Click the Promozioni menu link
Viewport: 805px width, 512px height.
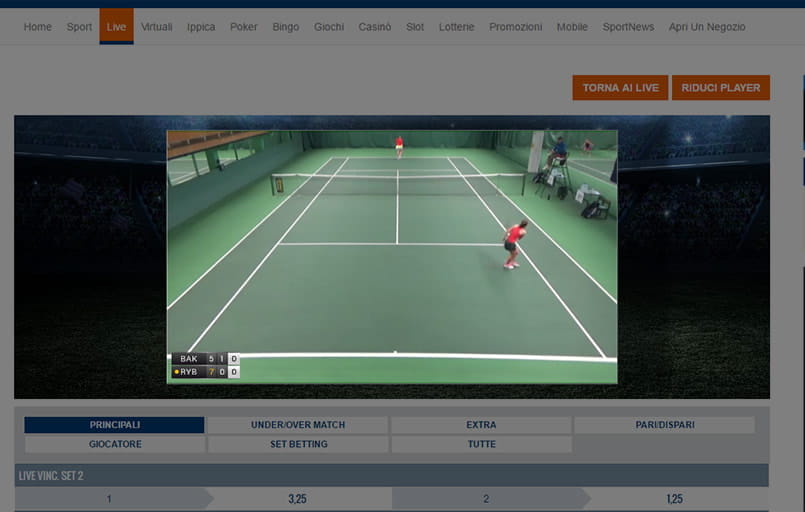click(x=515, y=27)
